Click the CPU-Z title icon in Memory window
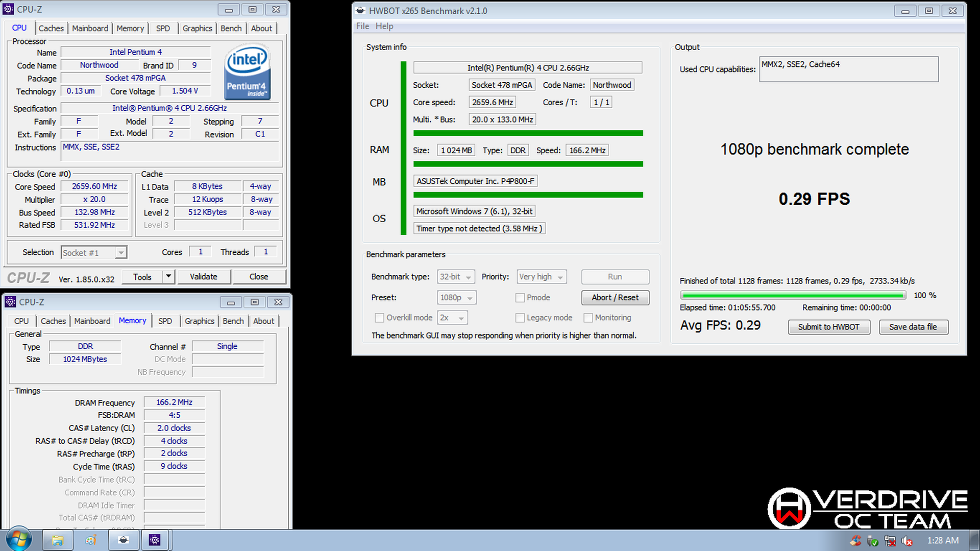Viewport: 980px width, 551px height. tap(10, 302)
